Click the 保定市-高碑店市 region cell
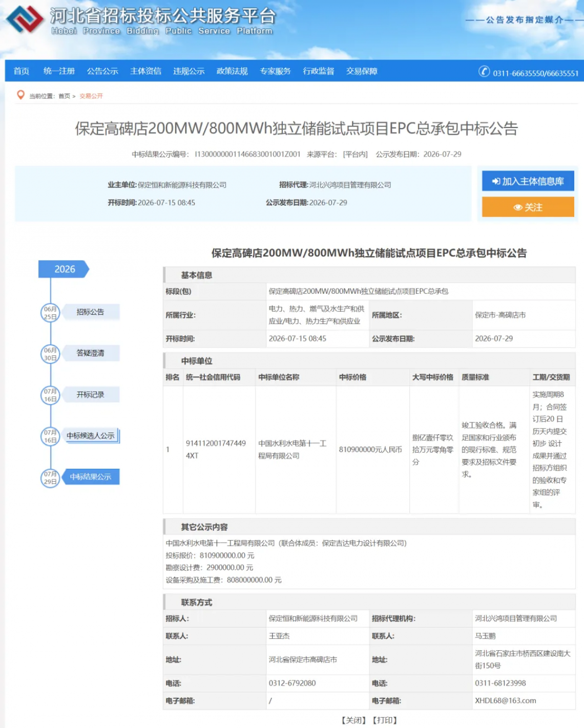This screenshot has height=728, width=584. click(523, 315)
